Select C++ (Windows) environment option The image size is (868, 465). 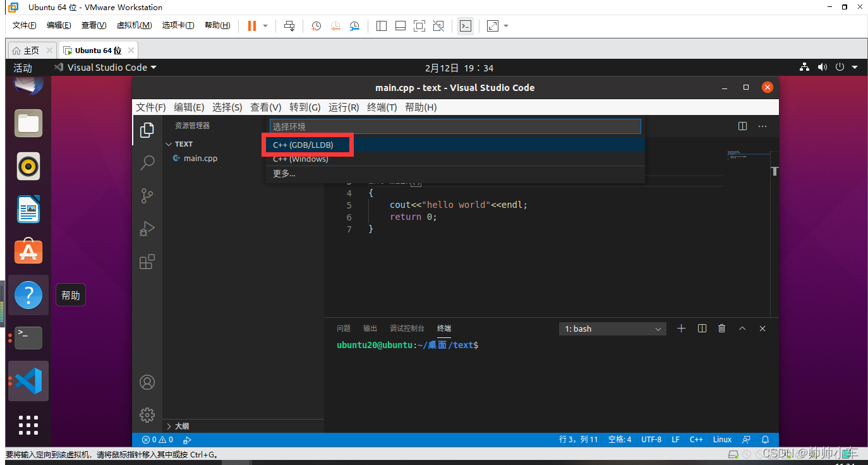point(455,159)
